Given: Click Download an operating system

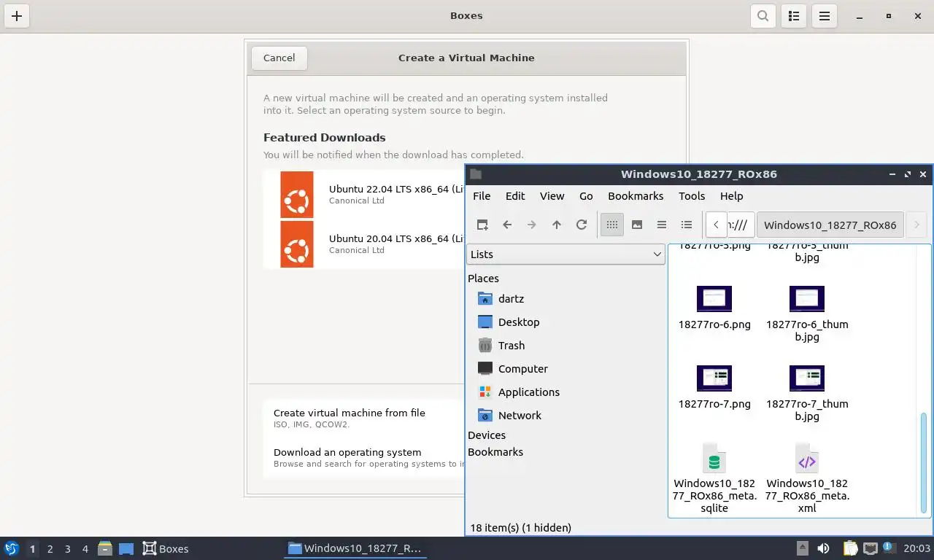Looking at the screenshot, I should [x=365, y=457].
